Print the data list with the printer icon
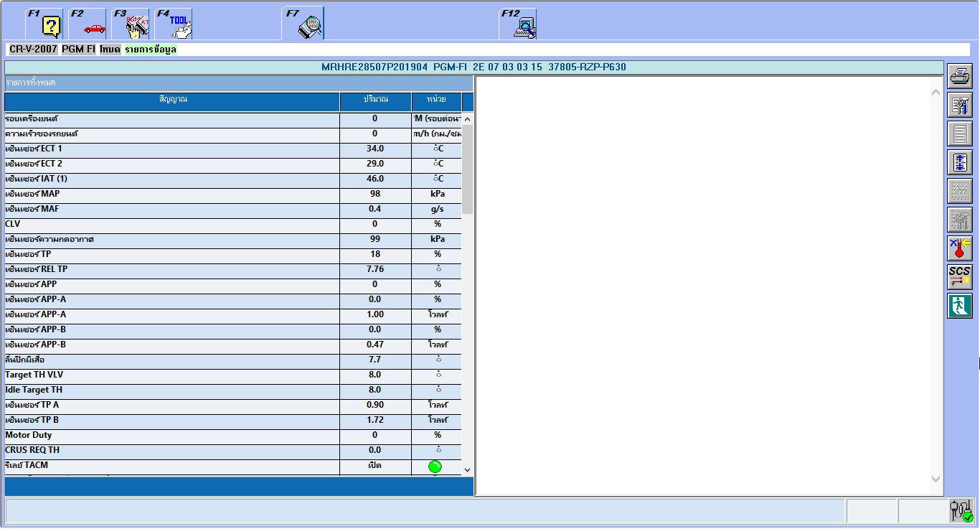Viewport: 980px width, 529px height. [960, 75]
